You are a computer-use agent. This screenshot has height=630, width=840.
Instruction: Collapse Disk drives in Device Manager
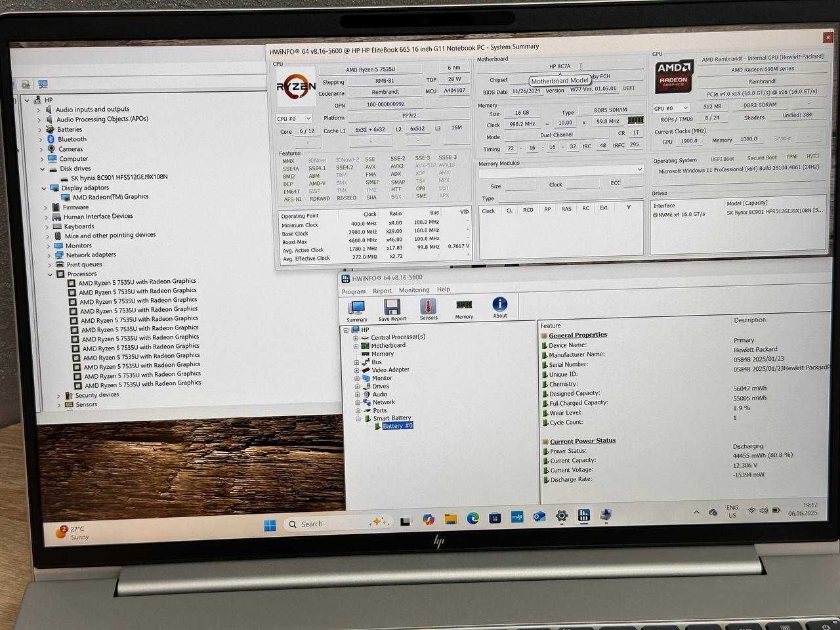click(42, 169)
